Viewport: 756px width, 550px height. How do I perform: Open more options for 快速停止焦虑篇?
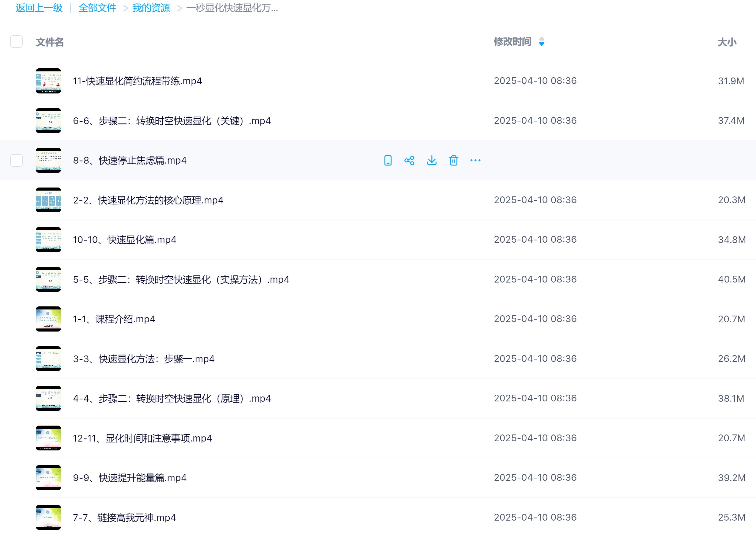(x=476, y=160)
